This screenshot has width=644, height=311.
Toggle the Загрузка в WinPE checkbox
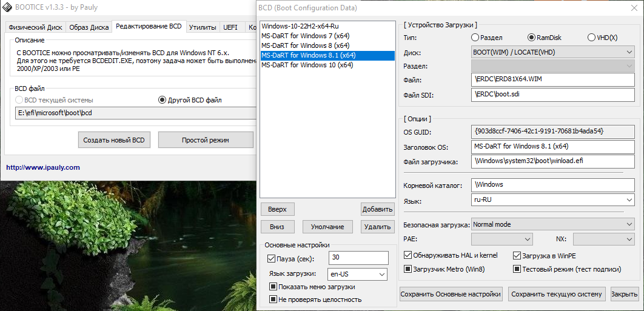click(517, 256)
